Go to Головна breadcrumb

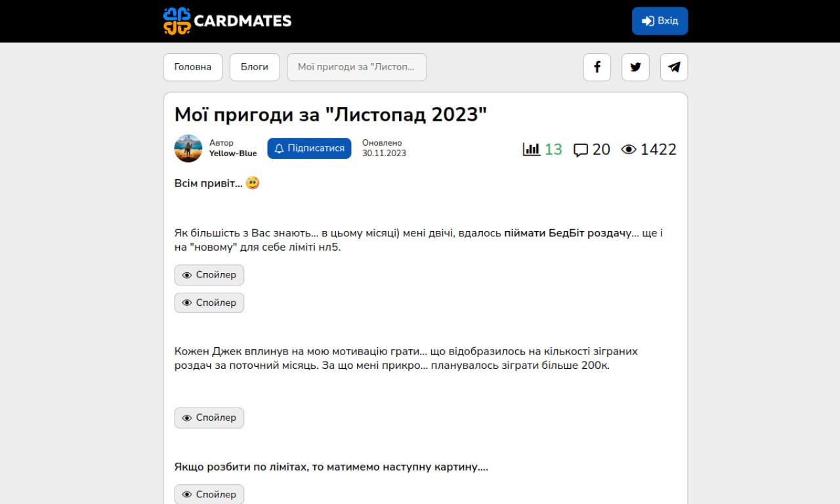193,67
